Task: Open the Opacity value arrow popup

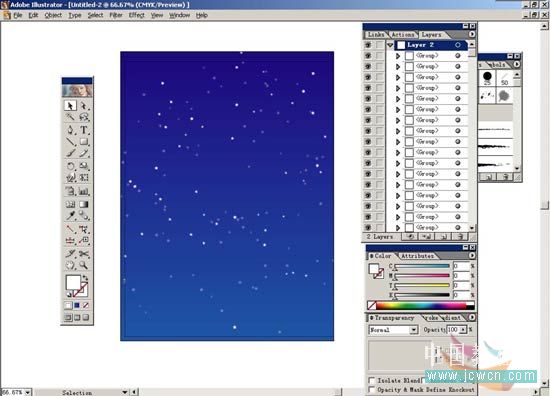Action: pyautogui.click(x=463, y=330)
